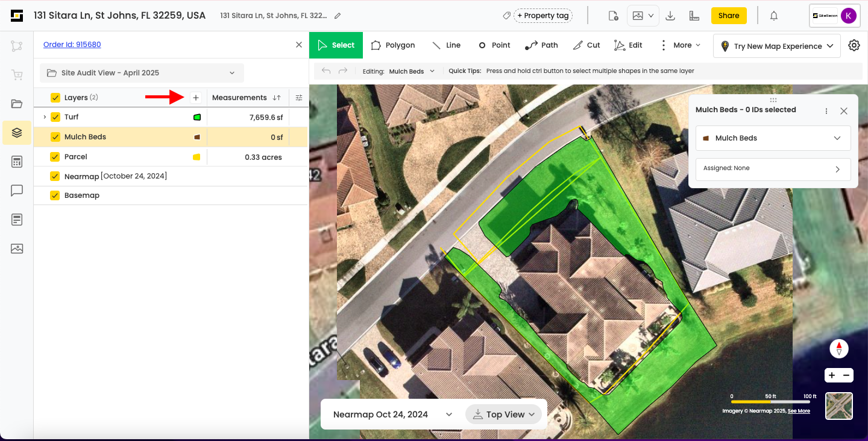This screenshot has width=868, height=441.
Task: Toggle the Mulch Beds layer checkbox
Action: click(55, 137)
